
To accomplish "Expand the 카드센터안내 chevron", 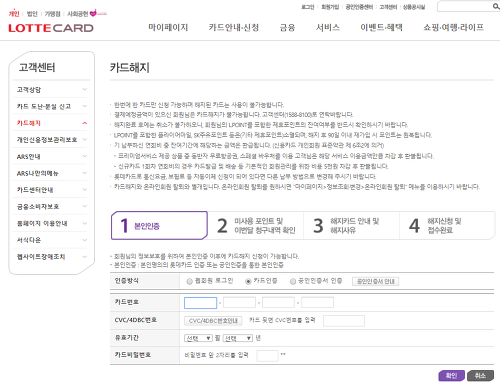I will click(85, 189).
